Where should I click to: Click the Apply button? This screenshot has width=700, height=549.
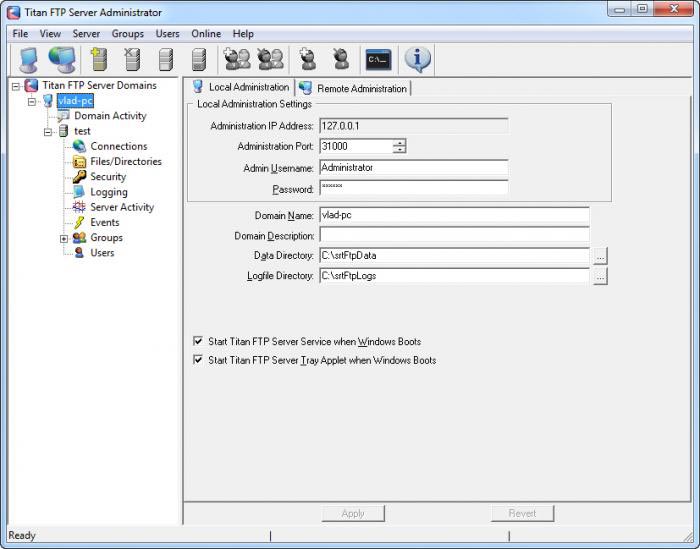[x=353, y=514]
